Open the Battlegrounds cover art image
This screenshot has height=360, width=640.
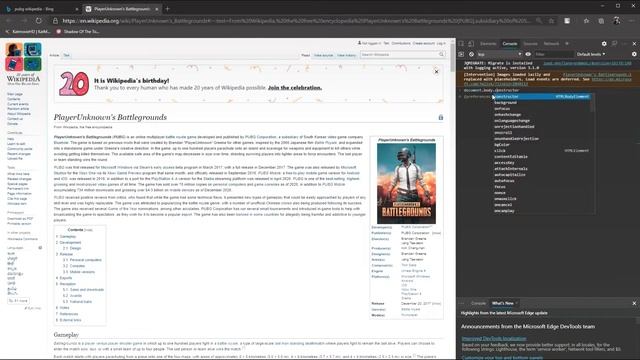pyautogui.click(x=406, y=183)
